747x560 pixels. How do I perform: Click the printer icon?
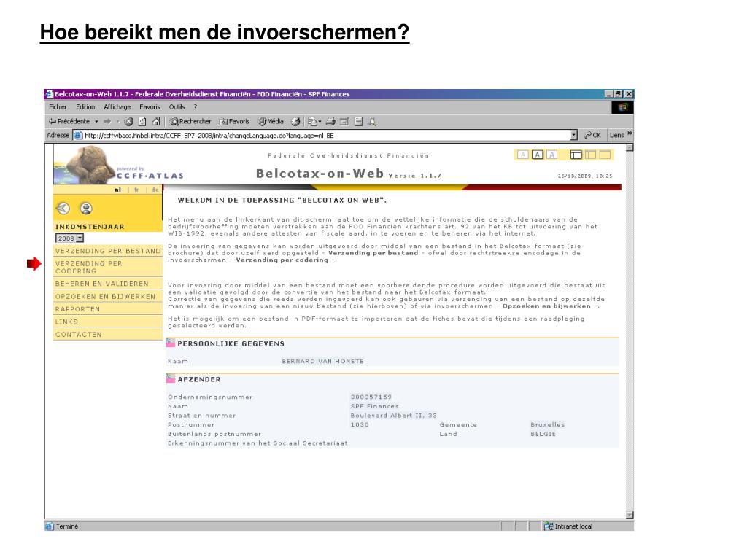point(330,122)
